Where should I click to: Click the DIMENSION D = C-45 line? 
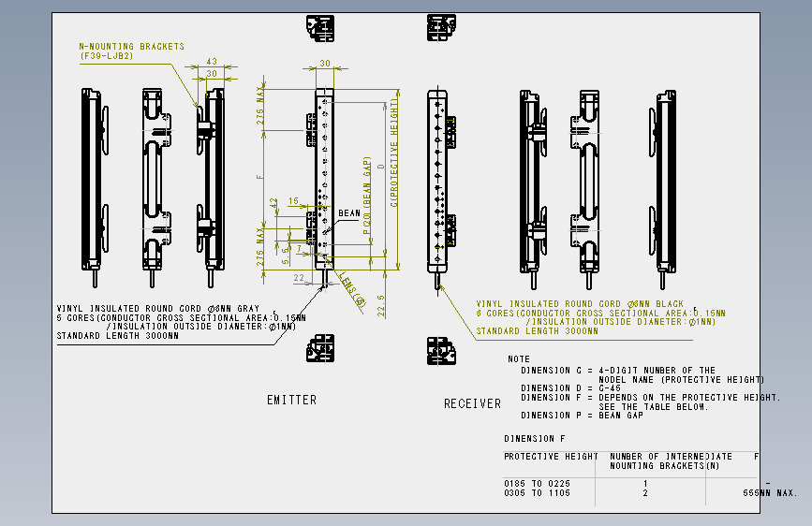570,388
